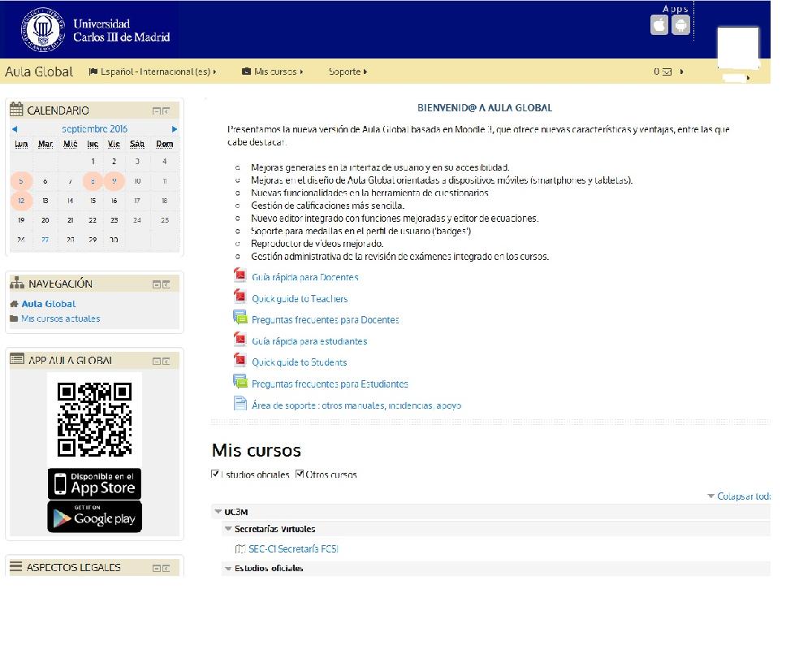Screen dimensions: 812x650
Task: Click PDF icon for Guía rápida Docentes
Action: point(240,274)
